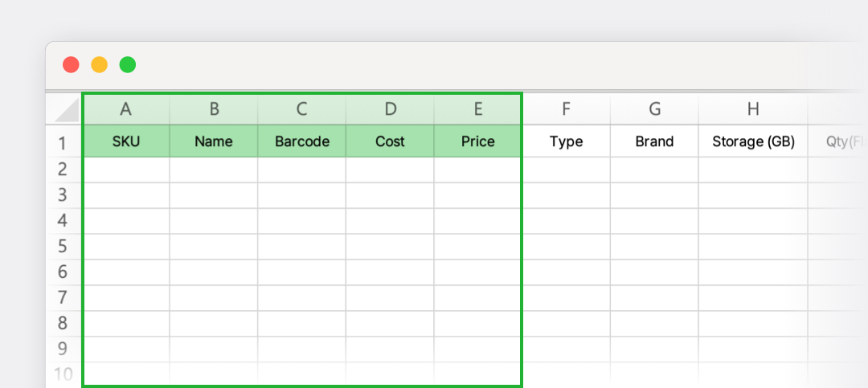Click the Storage (GB) header cell
Viewport: 868px width, 388px height.
[x=753, y=141]
